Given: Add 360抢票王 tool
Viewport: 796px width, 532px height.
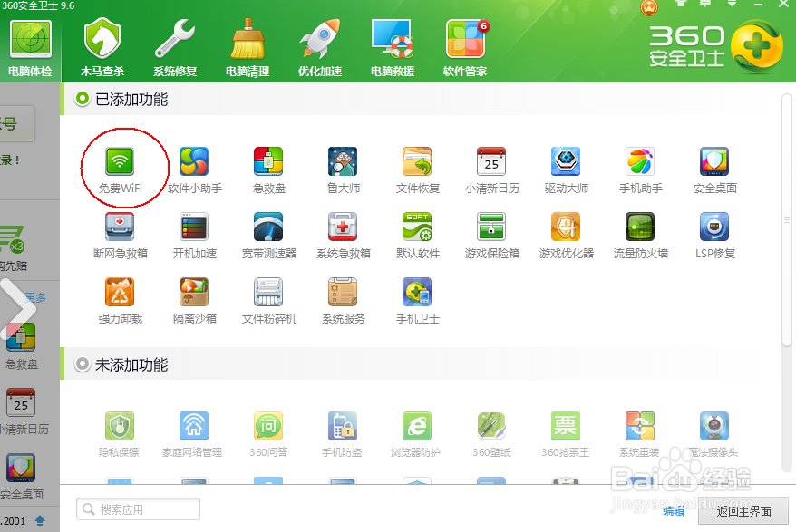Looking at the screenshot, I should [565, 434].
